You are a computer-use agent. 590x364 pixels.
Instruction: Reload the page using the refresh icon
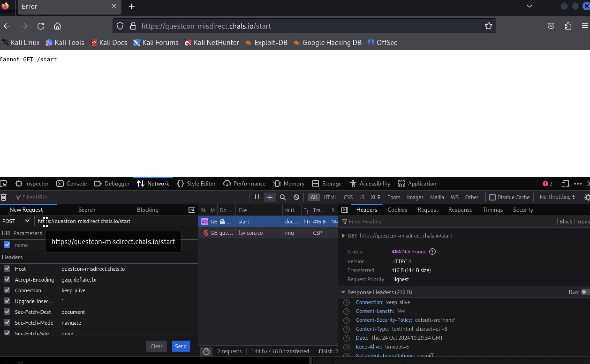[41, 26]
